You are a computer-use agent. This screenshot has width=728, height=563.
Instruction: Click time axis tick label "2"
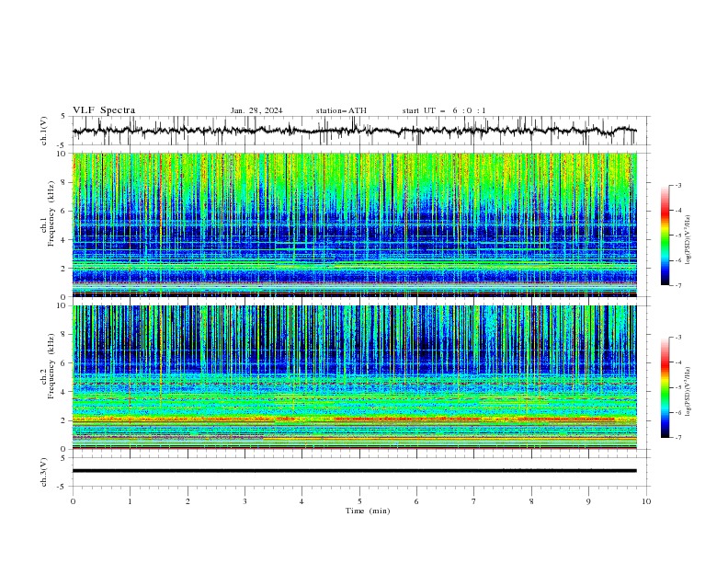188,501
